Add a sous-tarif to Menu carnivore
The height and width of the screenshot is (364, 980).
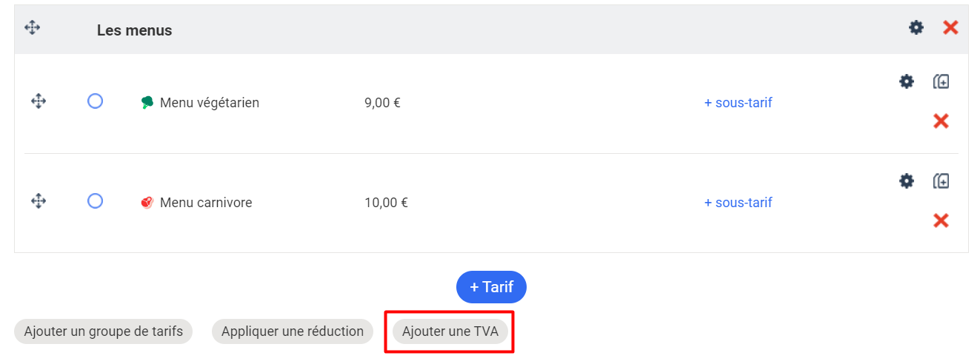click(x=738, y=203)
